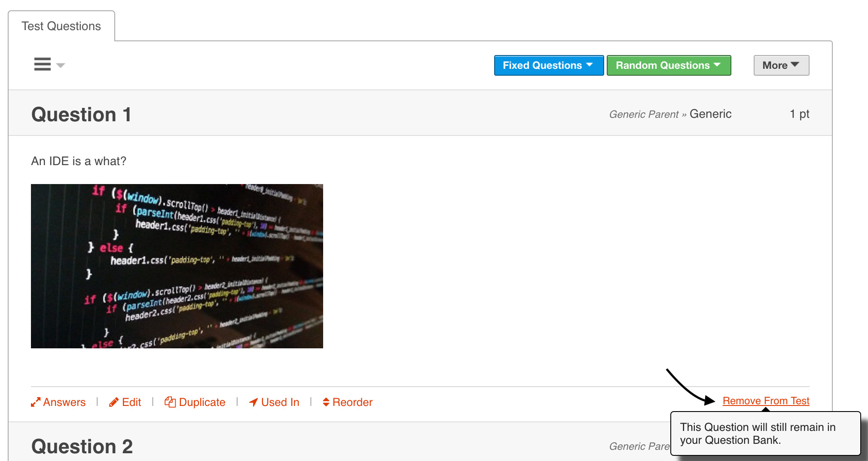Screen dimensions: 868x461
Task: Click the copy icon beside Duplicate
Action: [170, 402]
